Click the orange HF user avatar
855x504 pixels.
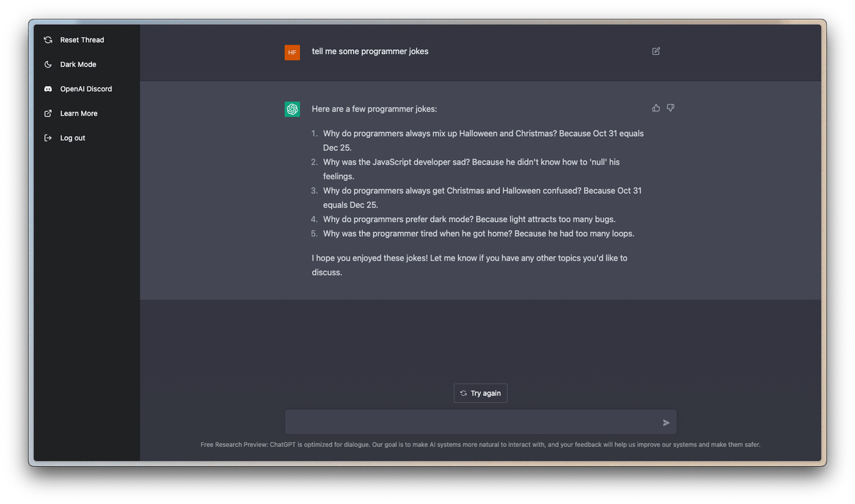[292, 52]
